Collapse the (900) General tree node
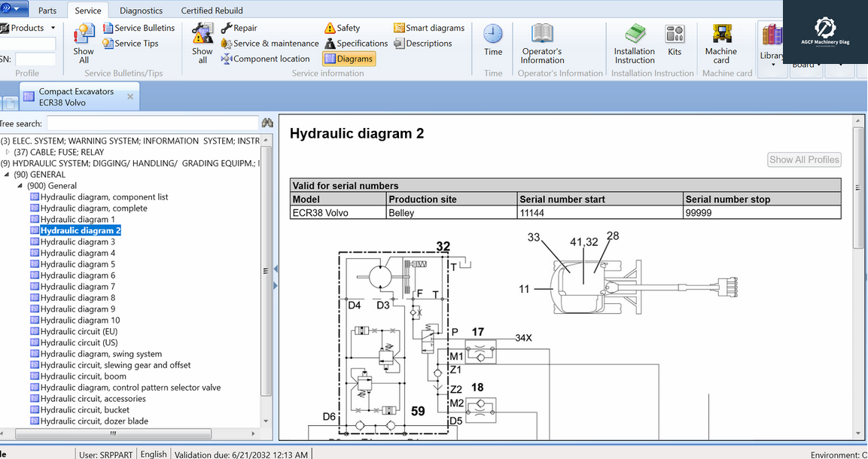The height and width of the screenshot is (459, 868). (20, 186)
